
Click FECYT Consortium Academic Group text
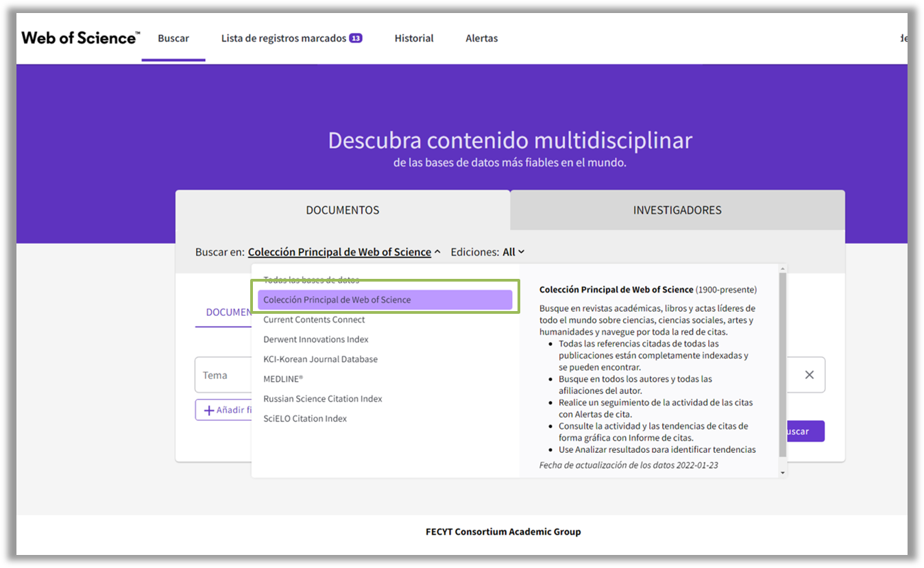[x=503, y=531]
